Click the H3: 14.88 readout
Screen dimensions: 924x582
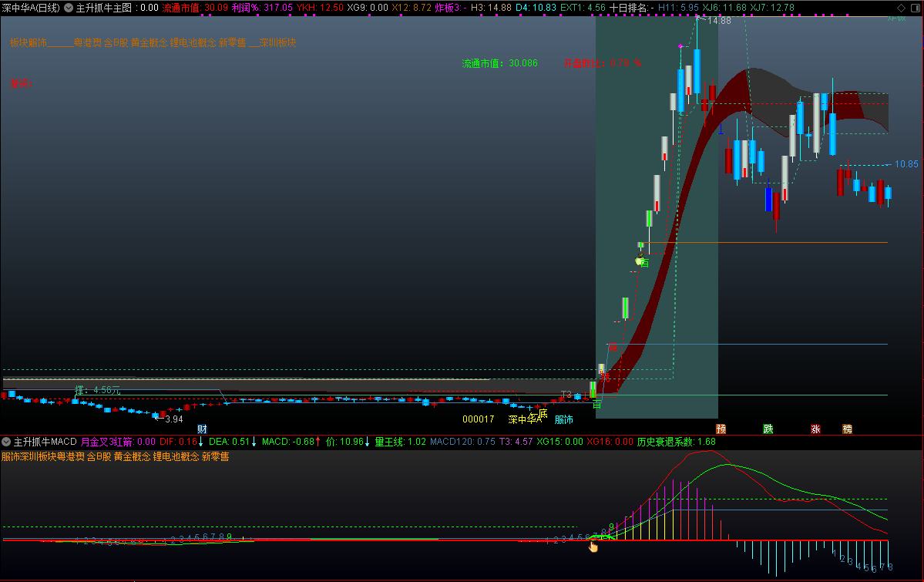pos(491,8)
